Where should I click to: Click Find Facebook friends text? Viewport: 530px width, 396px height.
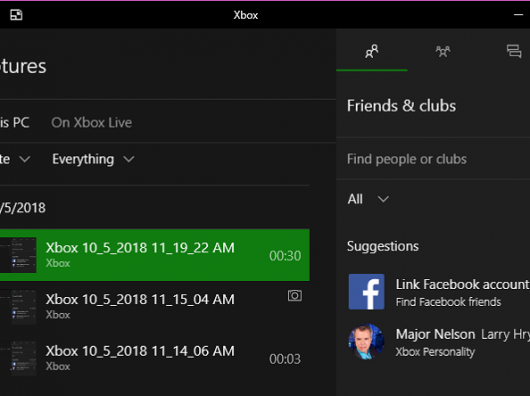449,302
